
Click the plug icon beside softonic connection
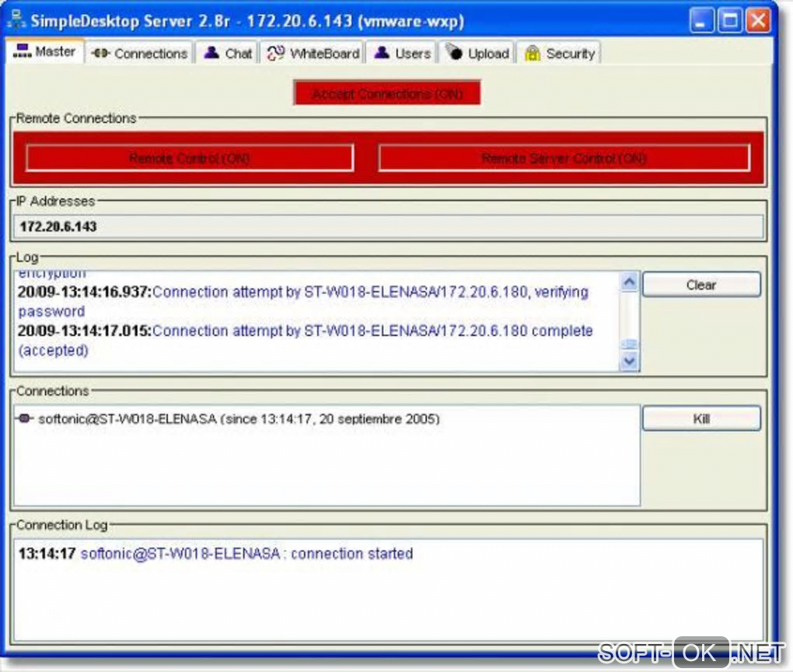point(24,418)
